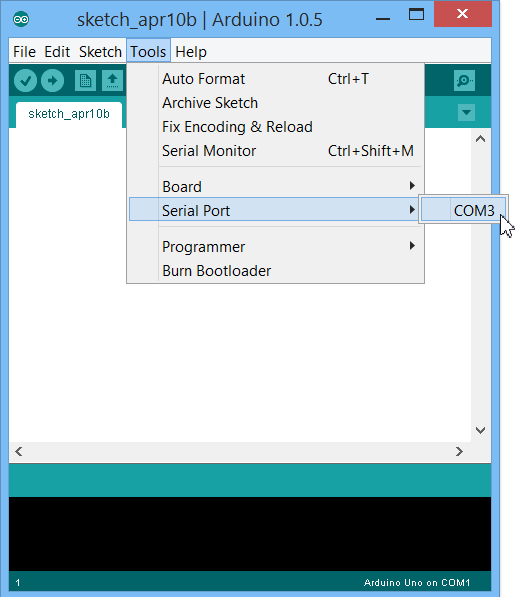Viewport: 517px width, 597px height.
Task: Click the line number 1 in status bar
Action: [x=18, y=583]
